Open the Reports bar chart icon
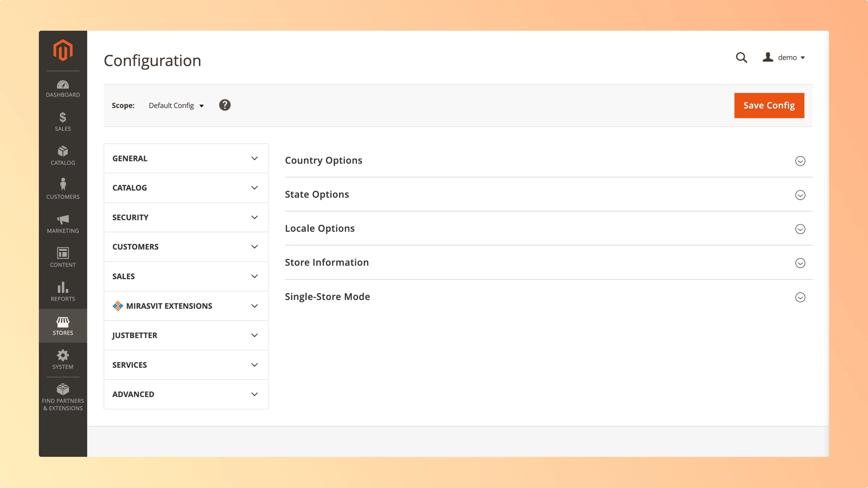The height and width of the screenshot is (488, 868). (63, 292)
